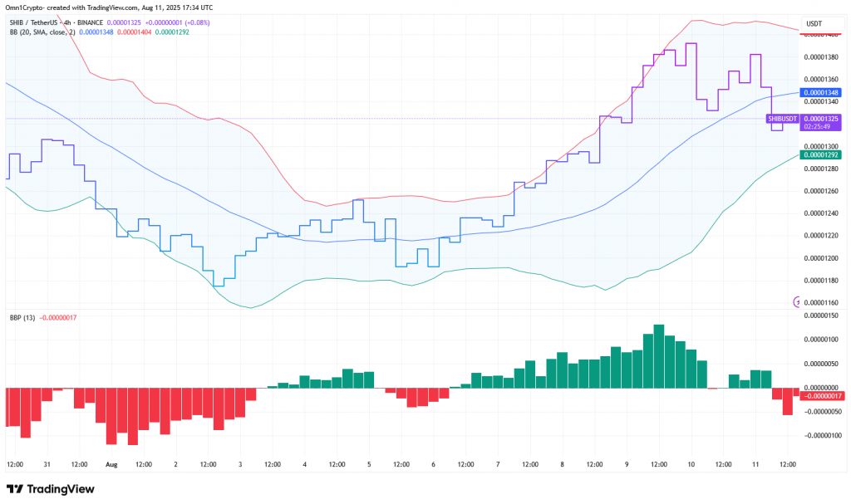The height and width of the screenshot is (504, 851).
Task: Click the blue 0.00001348 middle band price label
Action: tap(820, 92)
